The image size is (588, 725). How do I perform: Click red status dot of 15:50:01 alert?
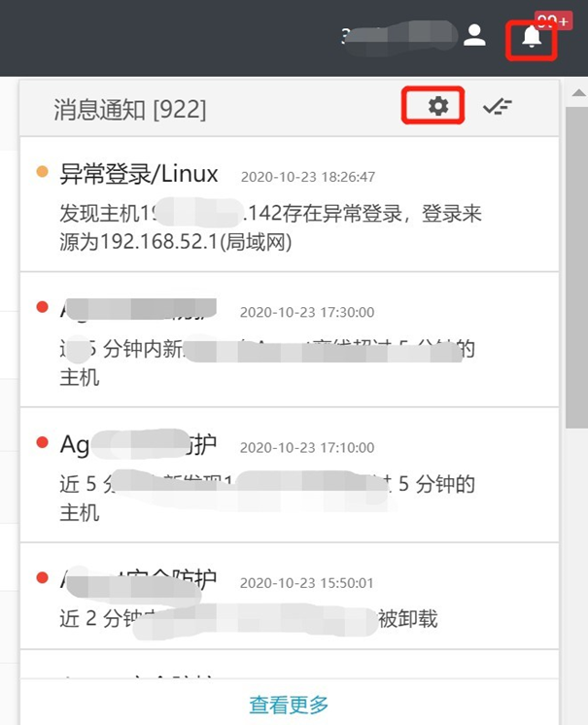(42, 577)
